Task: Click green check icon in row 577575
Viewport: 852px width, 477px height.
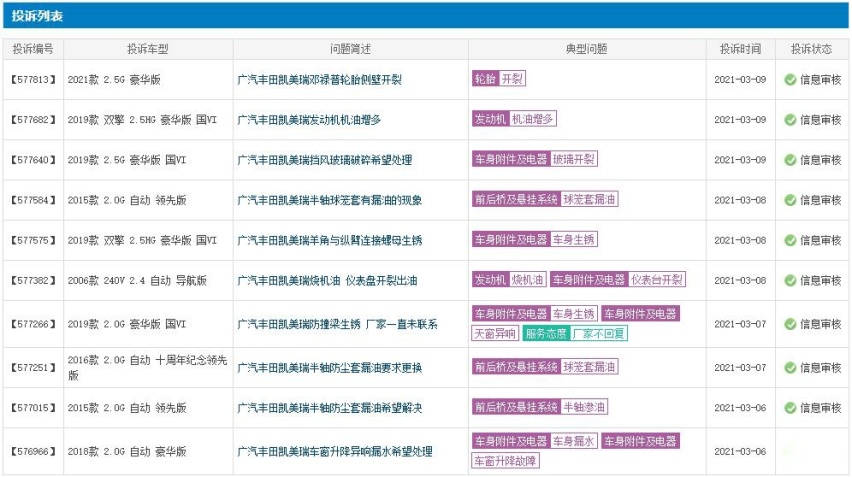Action: [790, 241]
